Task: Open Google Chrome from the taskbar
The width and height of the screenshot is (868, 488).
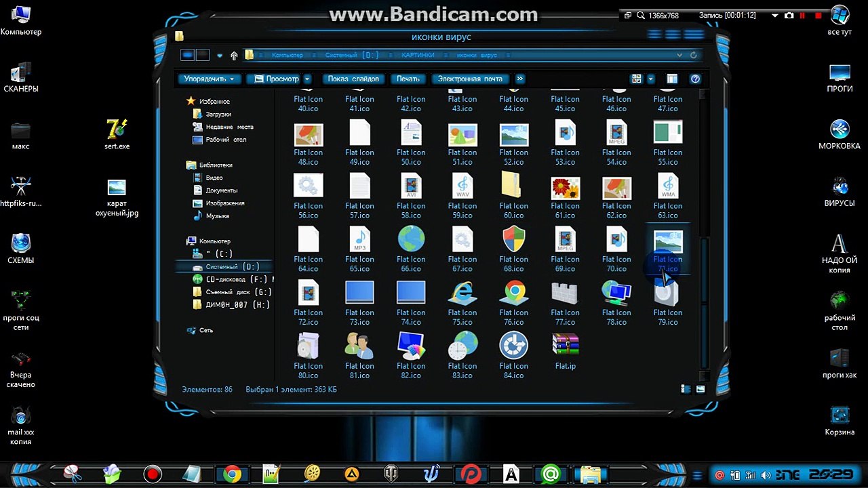Action: [x=232, y=474]
